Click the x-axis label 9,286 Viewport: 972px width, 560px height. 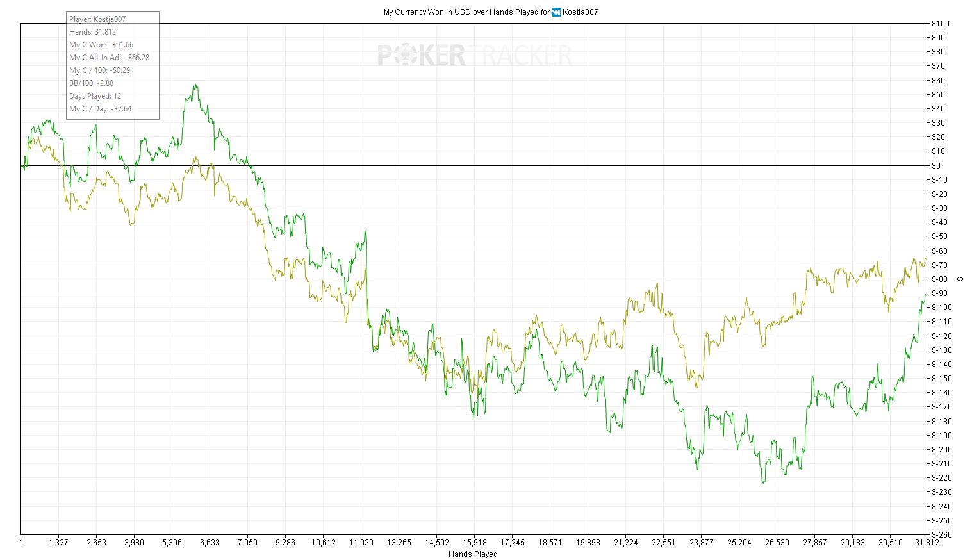click(x=285, y=543)
